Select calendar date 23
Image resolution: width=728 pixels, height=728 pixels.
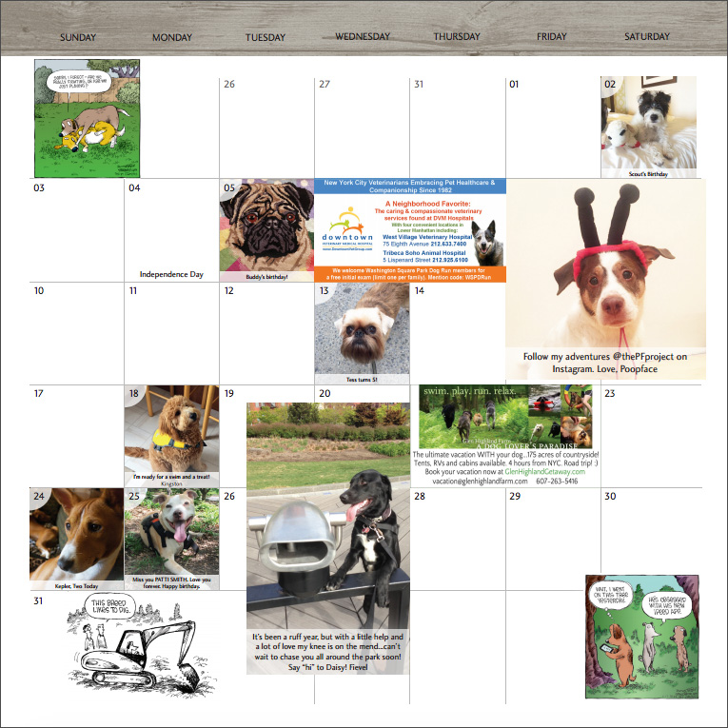(x=610, y=393)
